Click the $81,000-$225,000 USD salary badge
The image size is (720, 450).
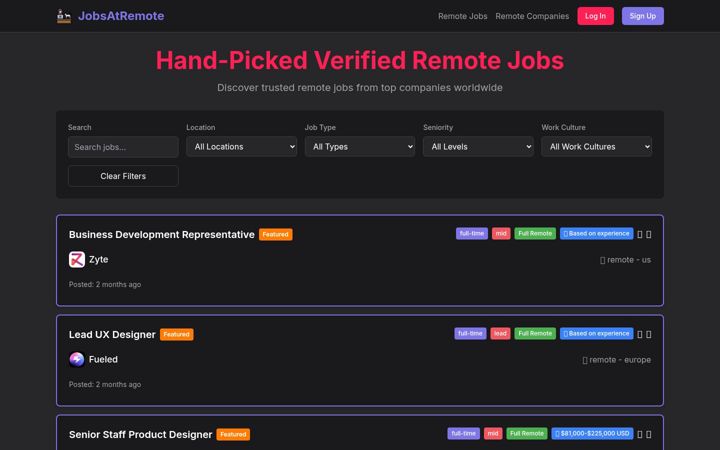pyautogui.click(x=592, y=433)
